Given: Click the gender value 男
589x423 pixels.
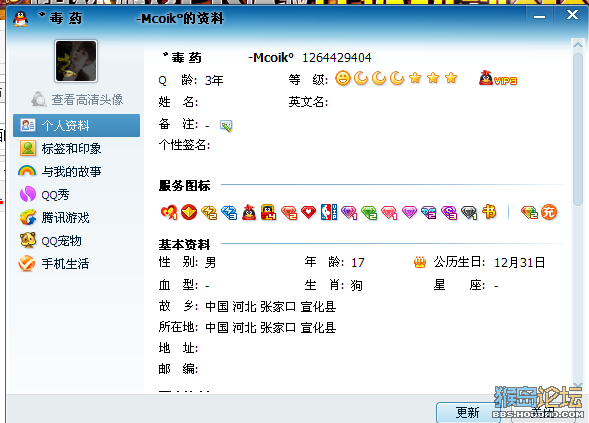Looking at the screenshot, I should 210,262.
